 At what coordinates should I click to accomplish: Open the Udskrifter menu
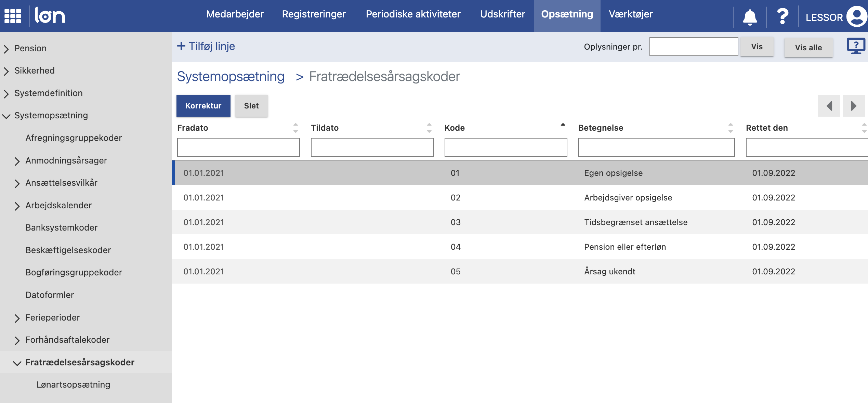[x=503, y=14]
